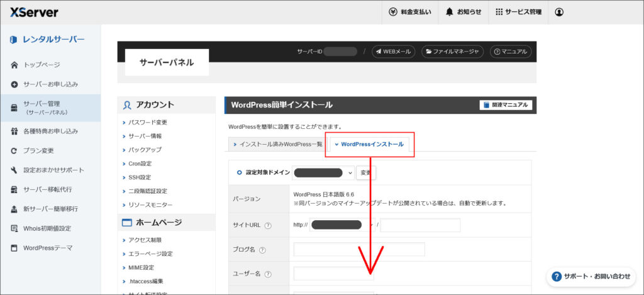644x295 pixels.
Task: Click the home icon beside トップページ
Action: [x=14, y=65]
